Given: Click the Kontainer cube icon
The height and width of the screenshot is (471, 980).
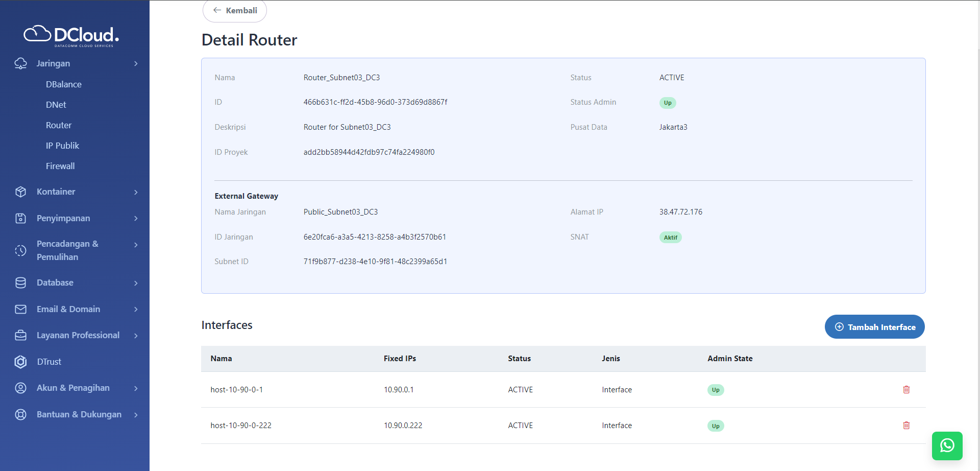Looking at the screenshot, I should [x=20, y=192].
